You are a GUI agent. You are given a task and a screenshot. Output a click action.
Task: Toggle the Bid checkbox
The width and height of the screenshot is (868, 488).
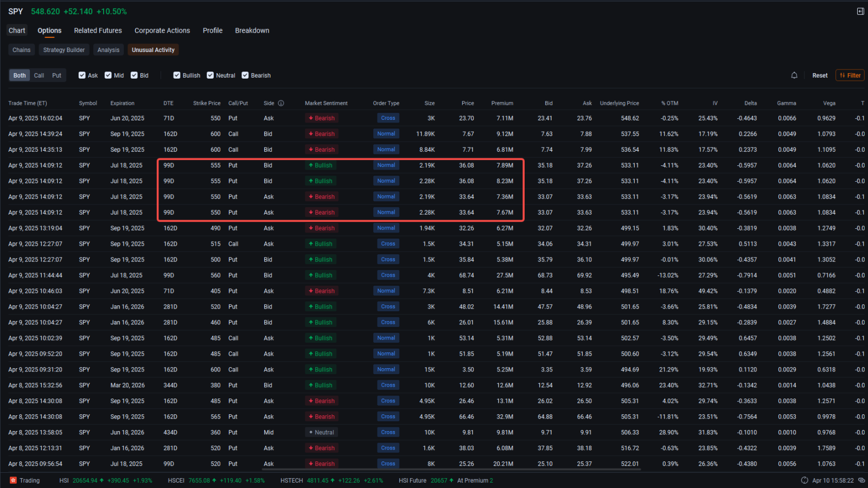tap(134, 75)
